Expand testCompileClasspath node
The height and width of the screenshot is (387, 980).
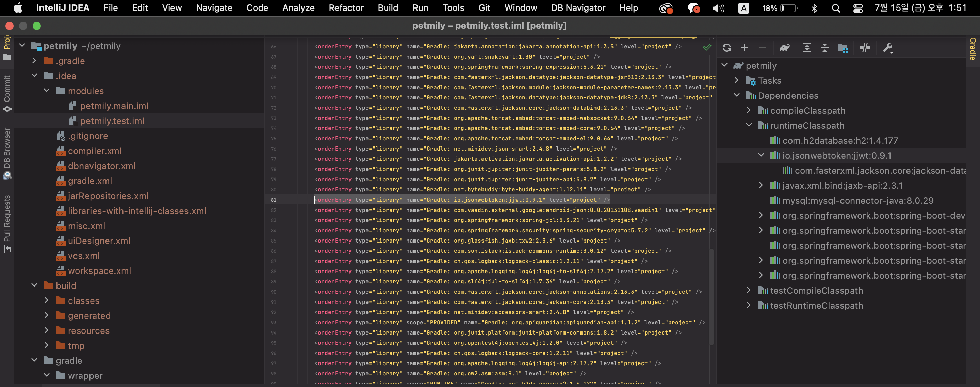point(749,290)
